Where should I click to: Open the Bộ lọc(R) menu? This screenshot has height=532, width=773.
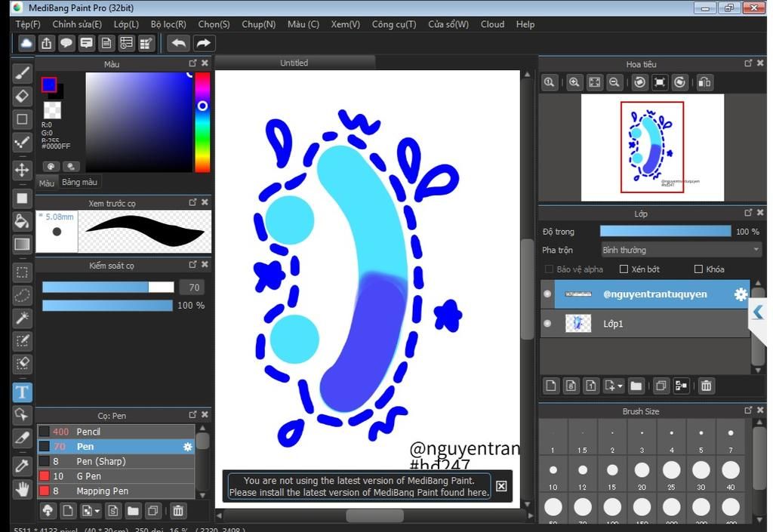click(x=168, y=24)
